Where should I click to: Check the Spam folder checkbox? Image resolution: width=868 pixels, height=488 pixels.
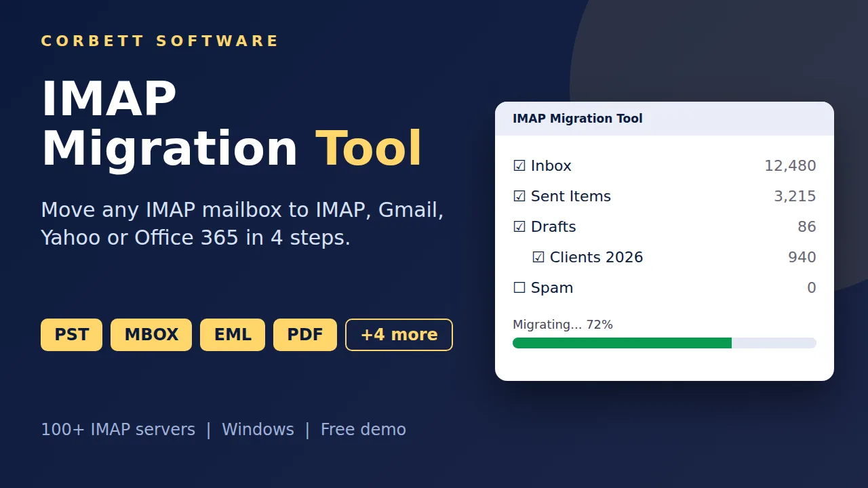click(x=519, y=288)
